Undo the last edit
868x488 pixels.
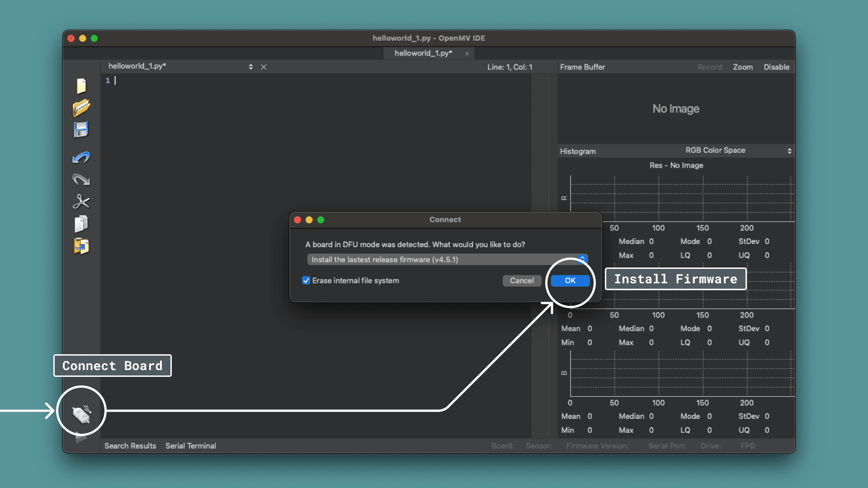click(81, 157)
